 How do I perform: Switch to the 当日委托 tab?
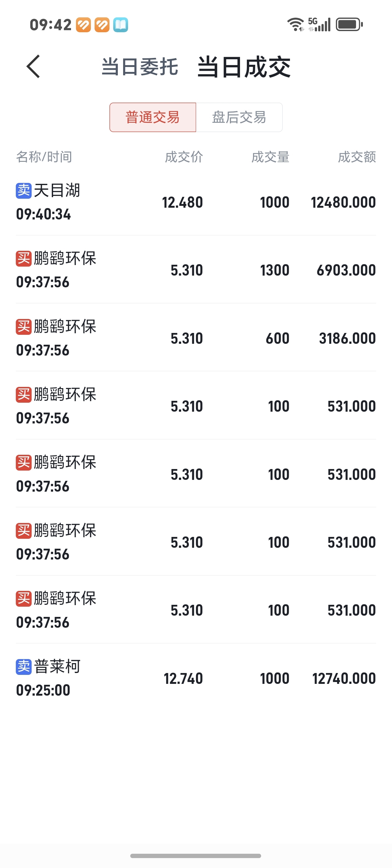coord(140,66)
